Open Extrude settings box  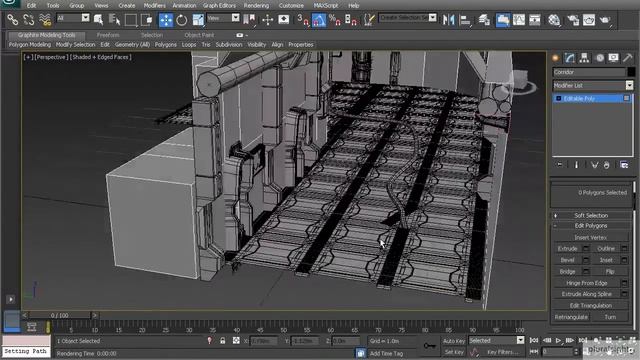tap(586, 249)
